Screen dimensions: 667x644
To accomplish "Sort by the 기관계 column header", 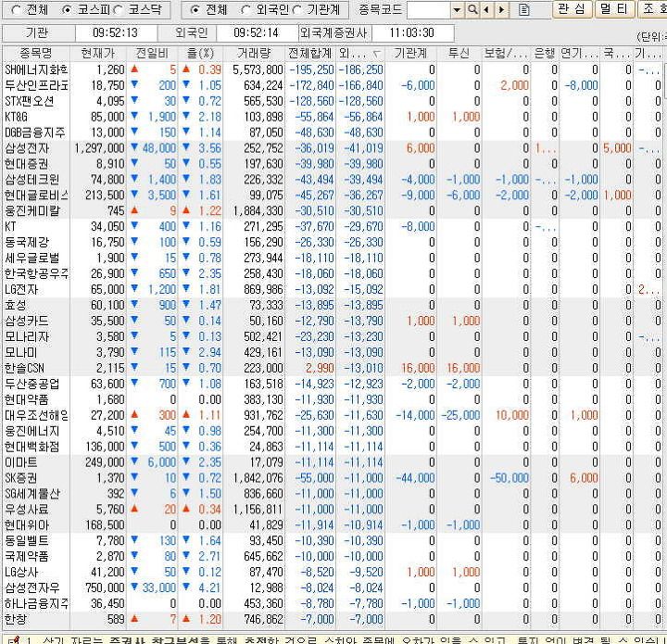I will pyautogui.click(x=410, y=54).
